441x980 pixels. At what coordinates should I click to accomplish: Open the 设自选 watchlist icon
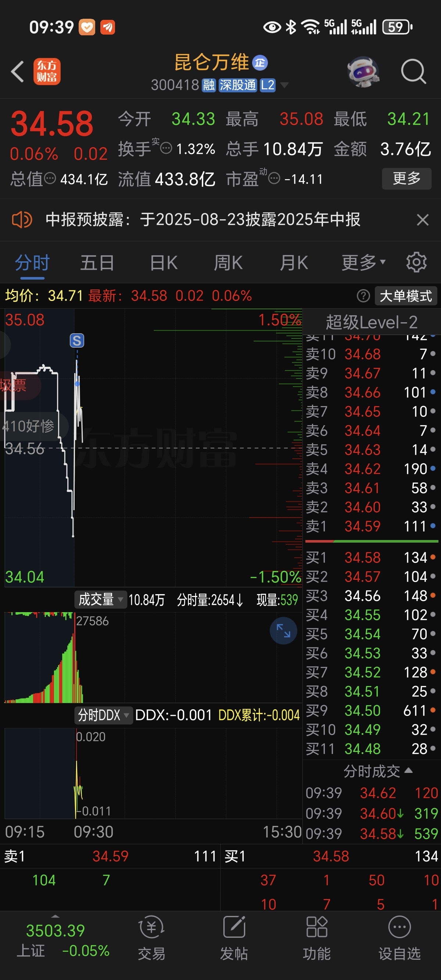[399, 938]
